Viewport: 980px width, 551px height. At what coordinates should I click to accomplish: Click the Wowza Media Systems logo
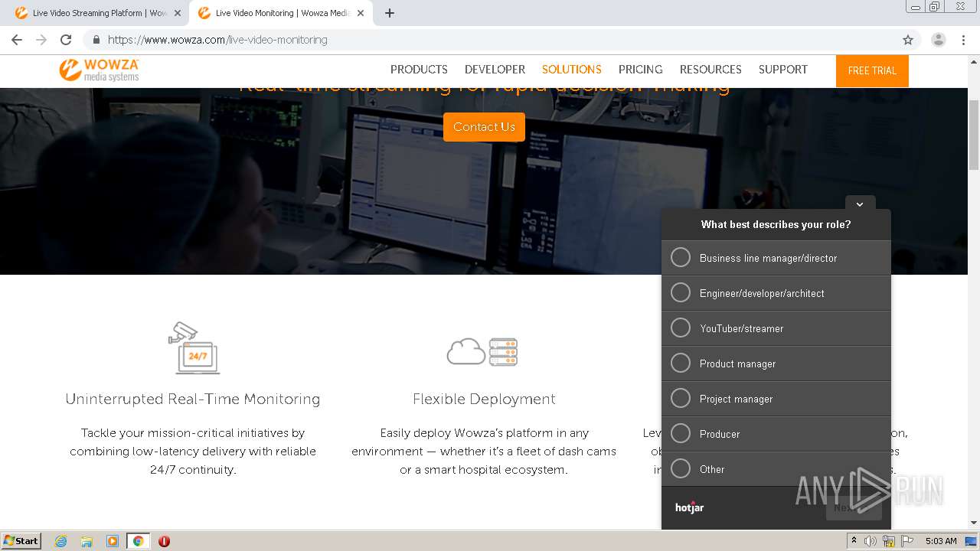click(100, 70)
